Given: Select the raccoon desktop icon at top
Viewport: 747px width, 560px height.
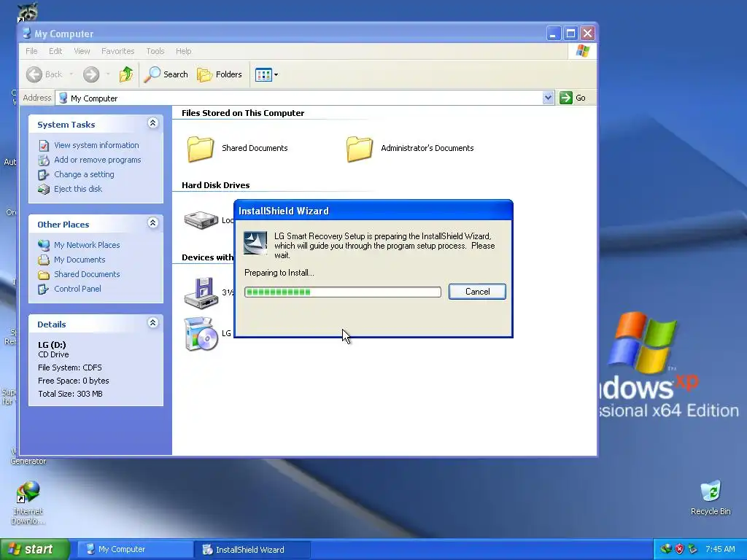Looking at the screenshot, I should coord(28,12).
